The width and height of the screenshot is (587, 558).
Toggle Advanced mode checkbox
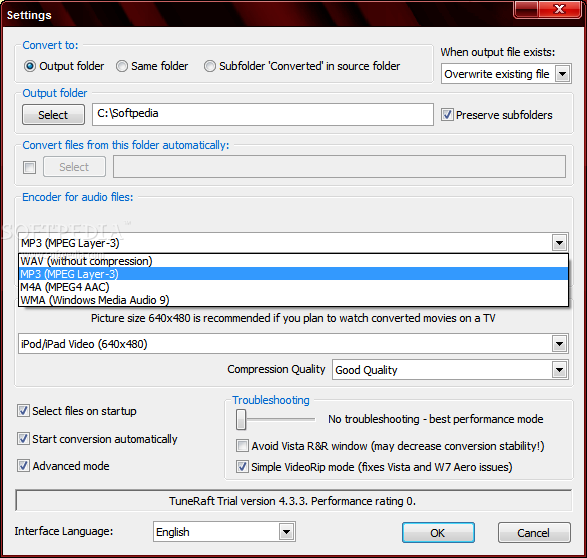pyautogui.click(x=23, y=466)
